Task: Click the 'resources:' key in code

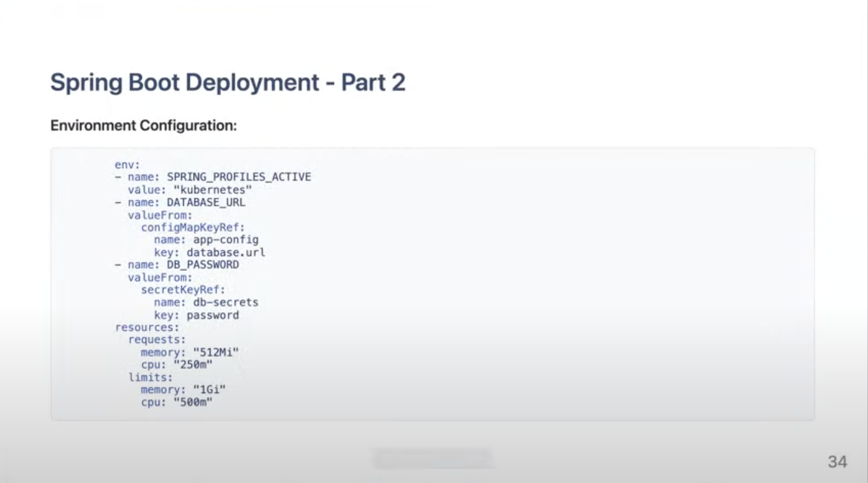Action: point(147,327)
